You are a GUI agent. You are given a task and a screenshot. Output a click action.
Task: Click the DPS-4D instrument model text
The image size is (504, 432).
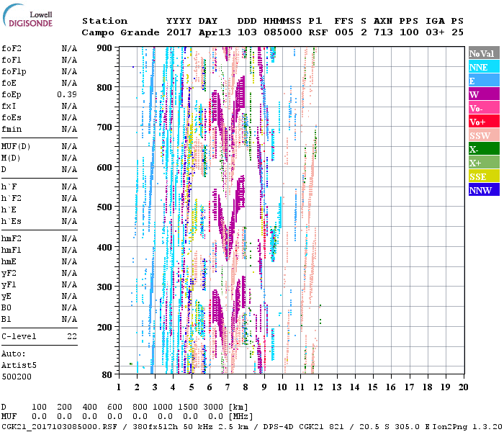[x=279, y=427]
